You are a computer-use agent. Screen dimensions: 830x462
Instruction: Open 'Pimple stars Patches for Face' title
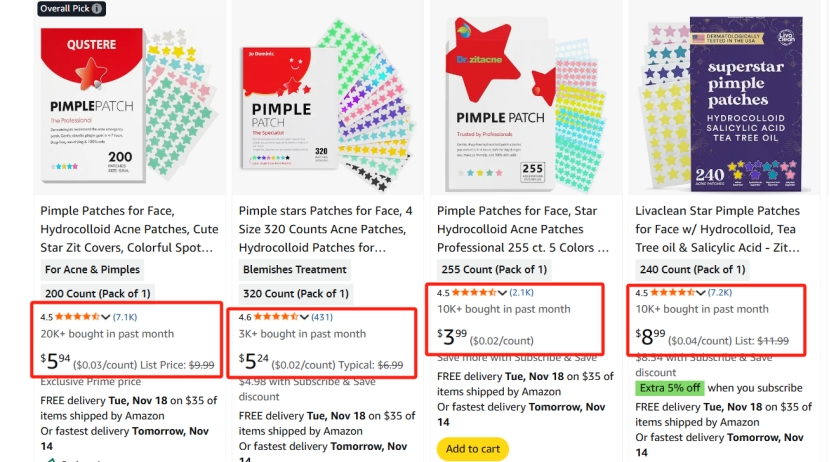click(325, 229)
